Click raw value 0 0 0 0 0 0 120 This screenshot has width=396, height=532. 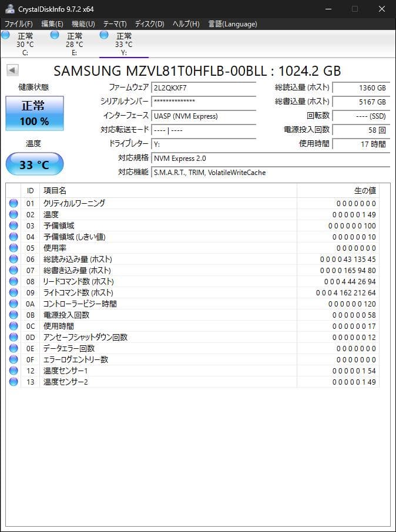(352, 304)
